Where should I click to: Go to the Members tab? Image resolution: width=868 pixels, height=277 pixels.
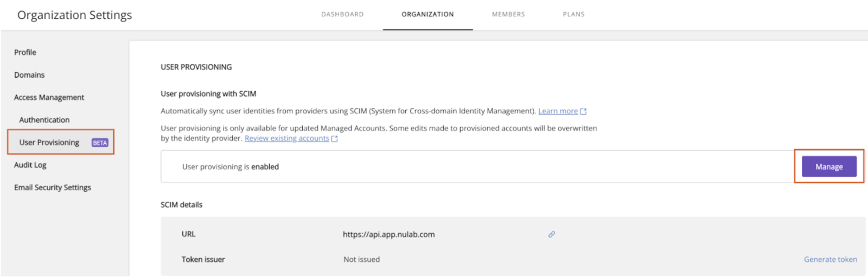point(508,14)
